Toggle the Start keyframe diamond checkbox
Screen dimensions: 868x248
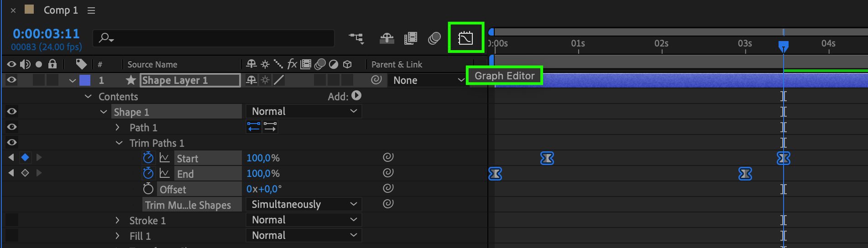pos(25,158)
